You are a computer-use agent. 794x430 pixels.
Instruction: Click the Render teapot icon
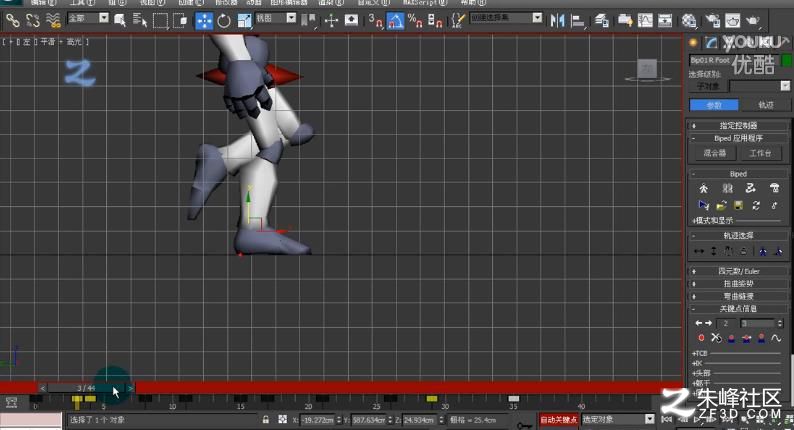(x=752, y=21)
